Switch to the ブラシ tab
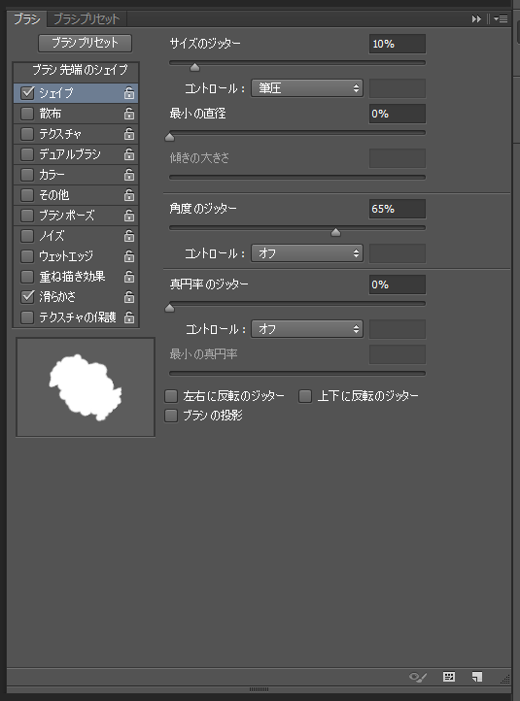This screenshot has height=701, width=520. pos(27,19)
